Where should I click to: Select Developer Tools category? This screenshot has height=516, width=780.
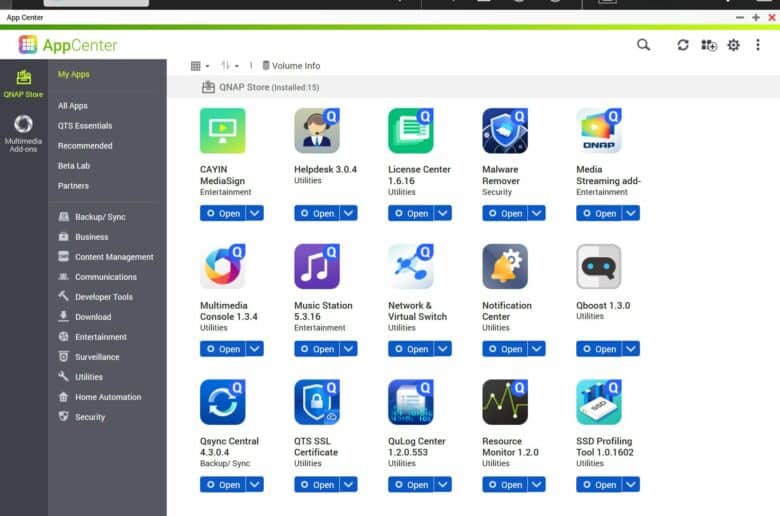point(96,297)
